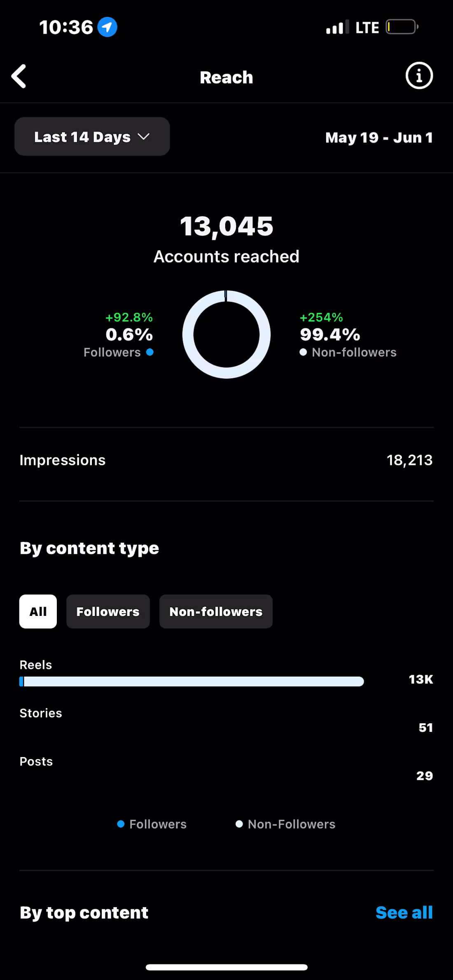Tap the cellular signal bars icon
The image size is (453, 980).
[x=337, y=27]
